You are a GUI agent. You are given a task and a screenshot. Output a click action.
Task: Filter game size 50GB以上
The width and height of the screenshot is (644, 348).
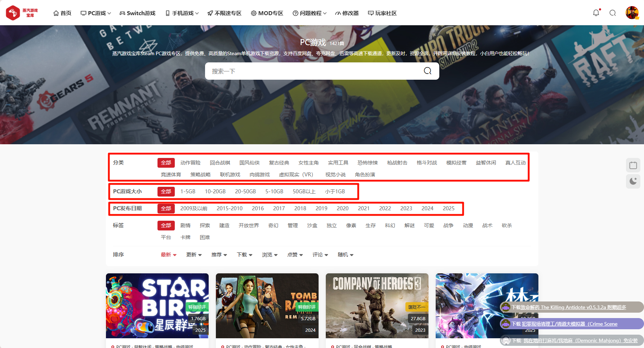(x=304, y=191)
